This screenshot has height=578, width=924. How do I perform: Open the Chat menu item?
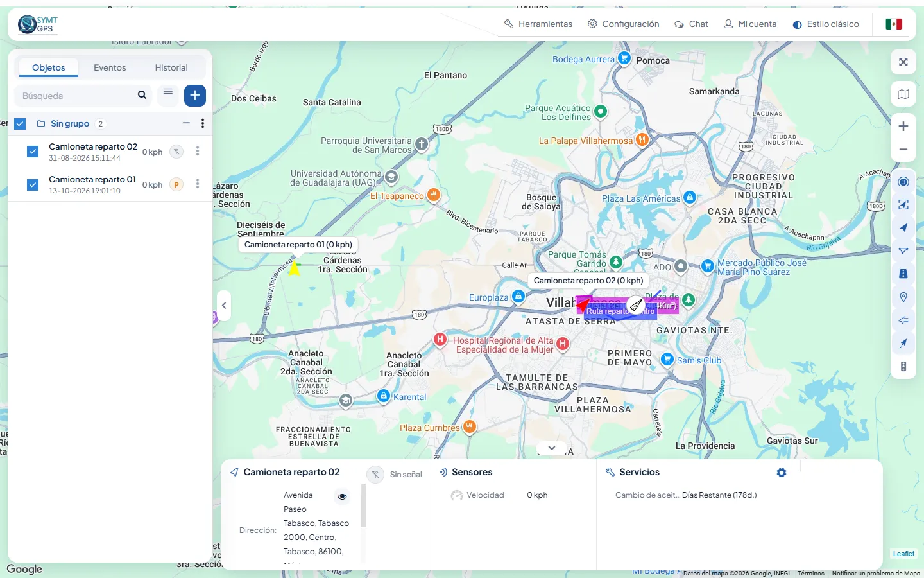pos(691,24)
